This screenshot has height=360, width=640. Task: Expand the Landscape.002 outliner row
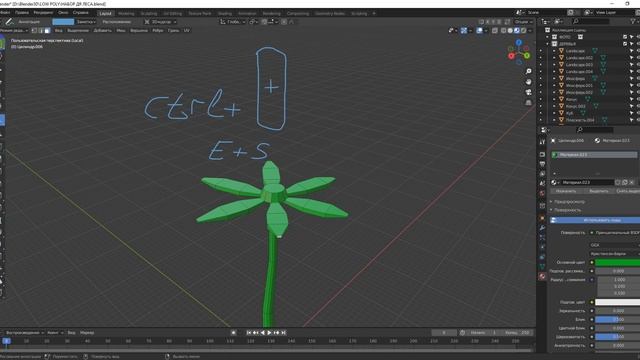[x=554, y=58]
